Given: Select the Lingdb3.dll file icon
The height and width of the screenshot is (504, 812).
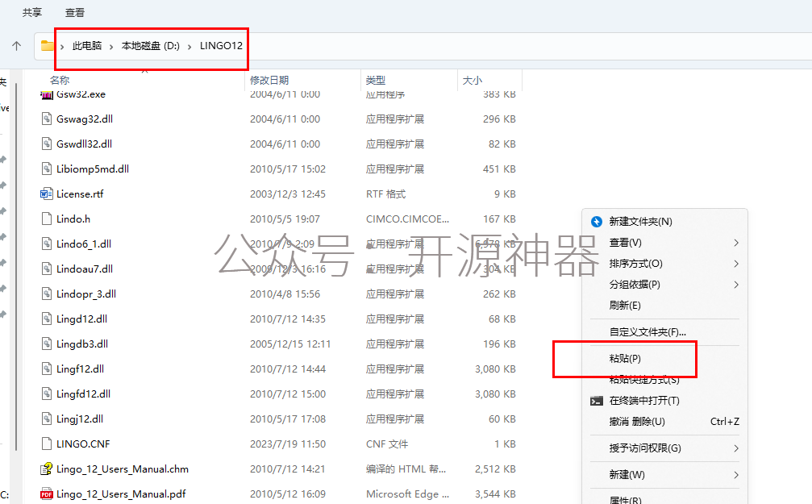Looking at the screenshot, I should point(47,344).
